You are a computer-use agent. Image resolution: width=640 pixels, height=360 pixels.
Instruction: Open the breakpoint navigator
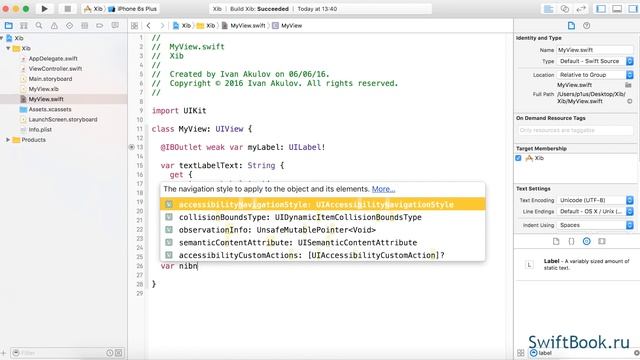(100, 26)
